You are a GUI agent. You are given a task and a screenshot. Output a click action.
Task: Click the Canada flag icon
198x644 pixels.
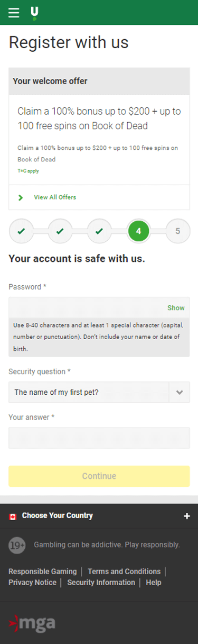[13, 516]
